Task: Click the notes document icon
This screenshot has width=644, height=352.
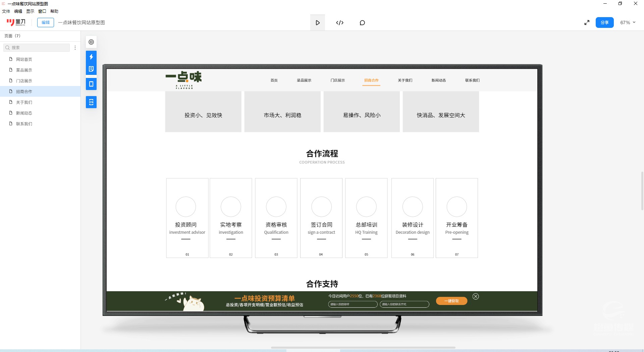Action: click(x=91, y=69)
